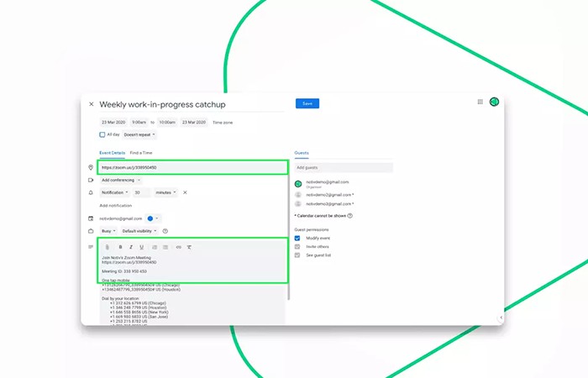Click the Add guests input field
Screen dimensions: 588x378
point(344,168)
